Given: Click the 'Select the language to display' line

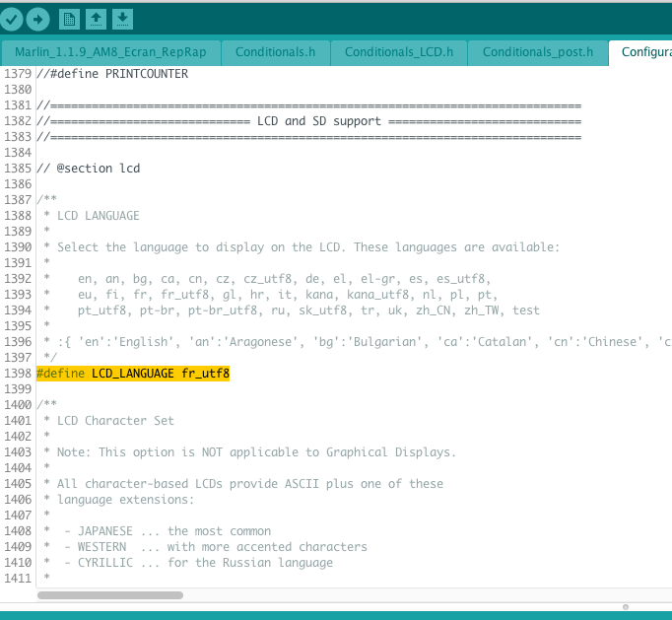Looking at the screenshot, I should coord(302,247).
